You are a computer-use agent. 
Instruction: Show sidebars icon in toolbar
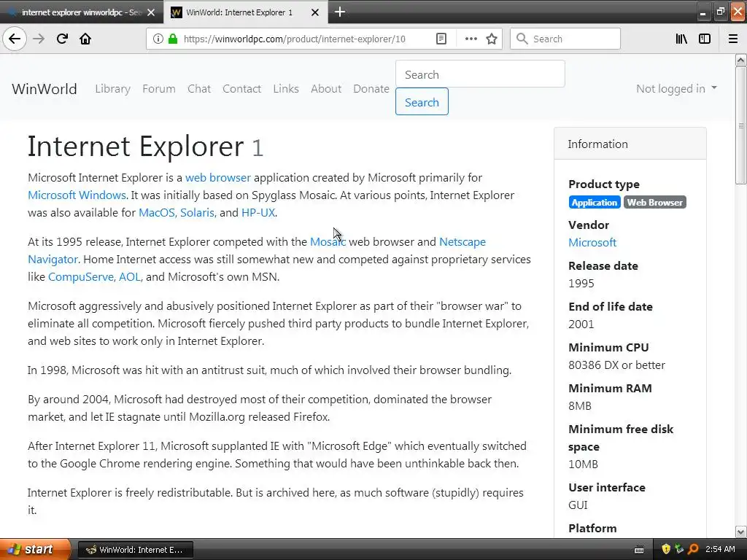point(705,39)
